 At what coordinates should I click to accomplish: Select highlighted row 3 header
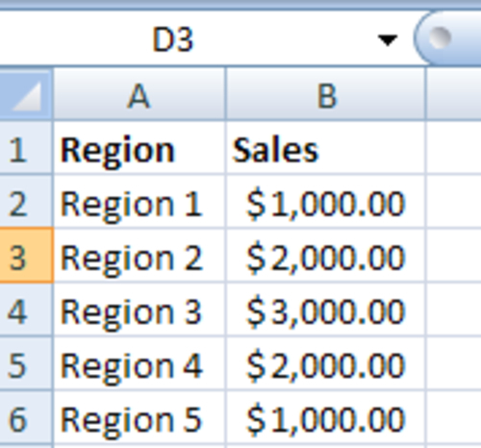pyautogui.click(x=26, y=256)
